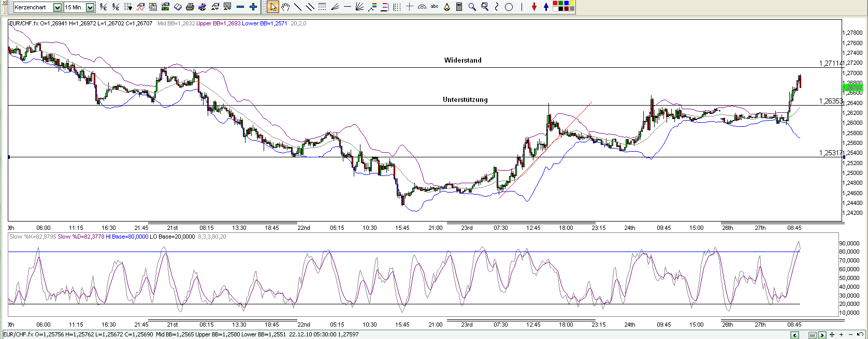Open the Kerzenchart chart type dropdown
Viewport: 868px width, 339px height.
pyautogui.click(x=57, y=7)
